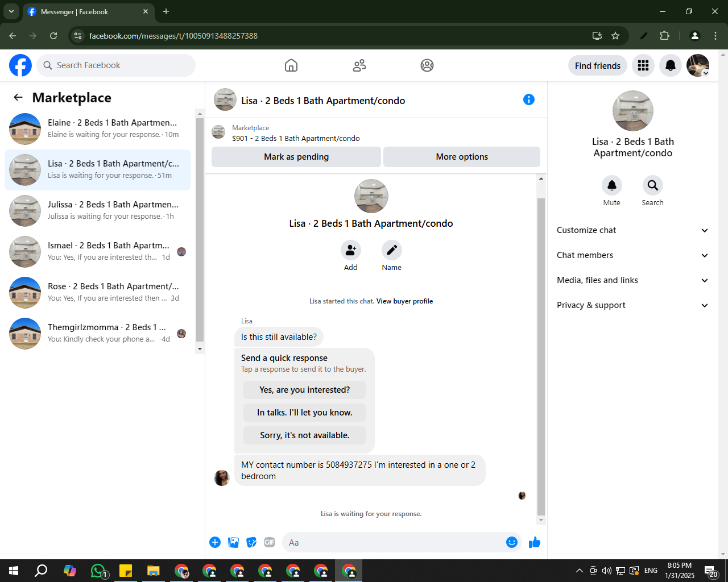
Task: Choose a GIF in composer
Action: (x=270, y=542)
